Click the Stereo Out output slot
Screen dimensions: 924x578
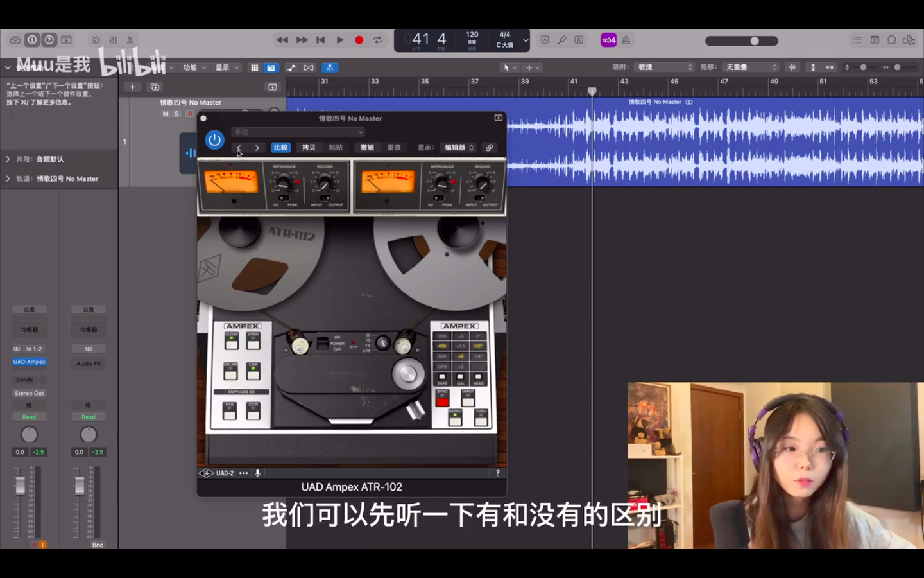pos(30,393)
